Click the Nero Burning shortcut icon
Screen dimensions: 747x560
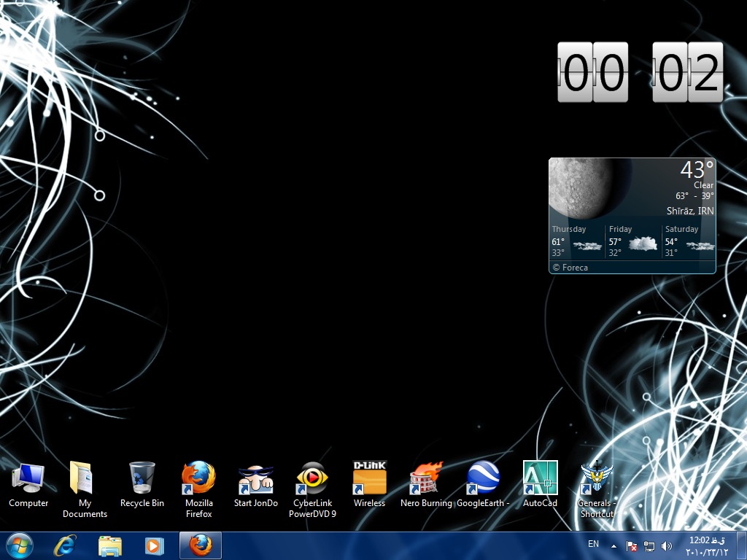point(426,479)
